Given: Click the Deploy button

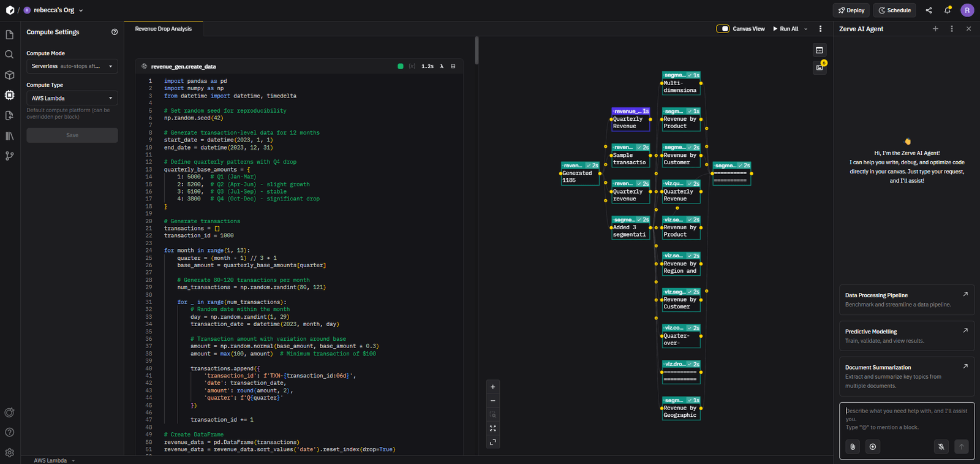Looking at the screenshot, I should (851, 10).
